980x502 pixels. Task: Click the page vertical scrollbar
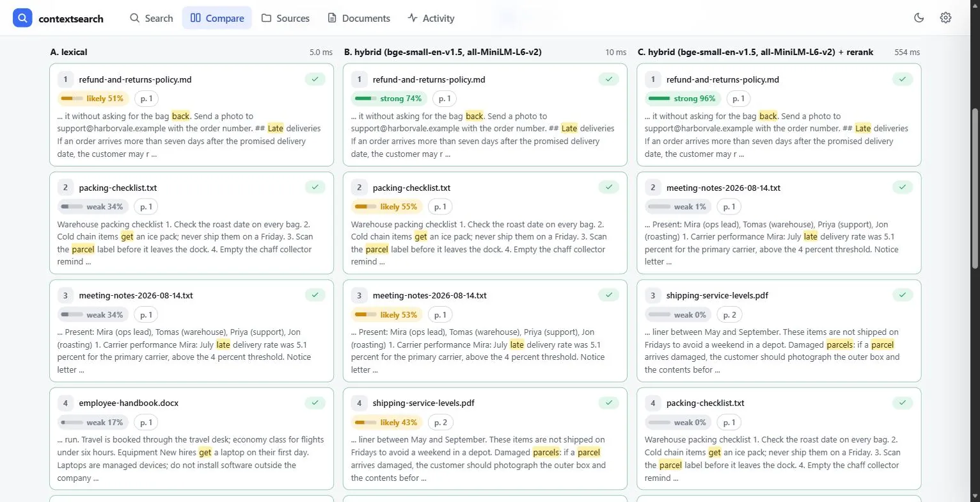coord(975,188)
